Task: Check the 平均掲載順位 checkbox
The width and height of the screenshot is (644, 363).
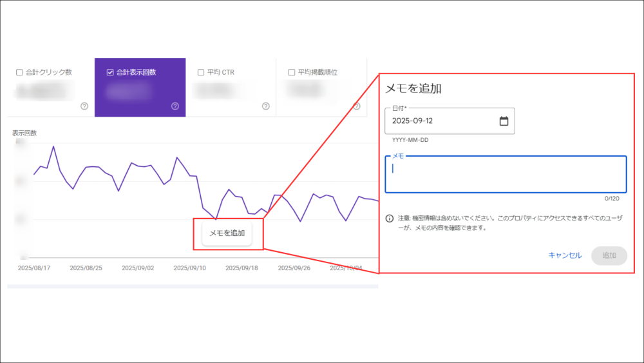Action: coord(292,72)
